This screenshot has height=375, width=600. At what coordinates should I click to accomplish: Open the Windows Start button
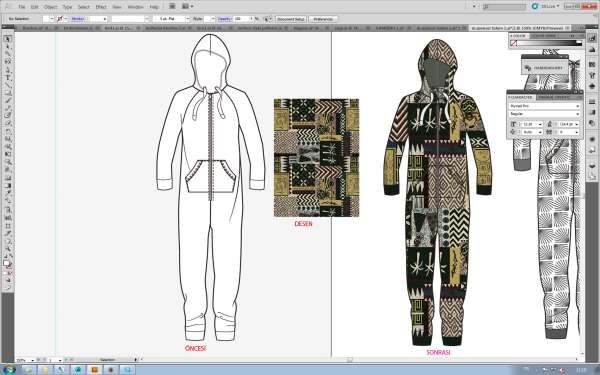click(9, 370)
